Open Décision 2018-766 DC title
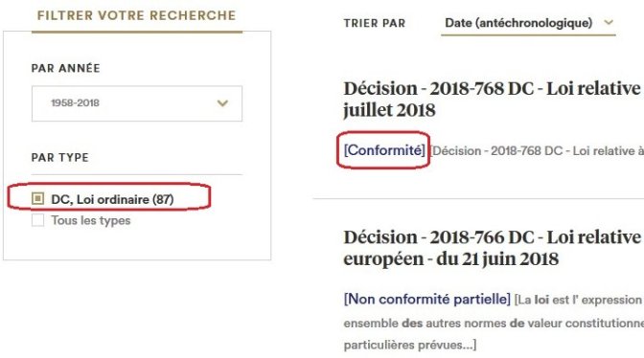Screen dimensions: 644x358 coord(494,248)
